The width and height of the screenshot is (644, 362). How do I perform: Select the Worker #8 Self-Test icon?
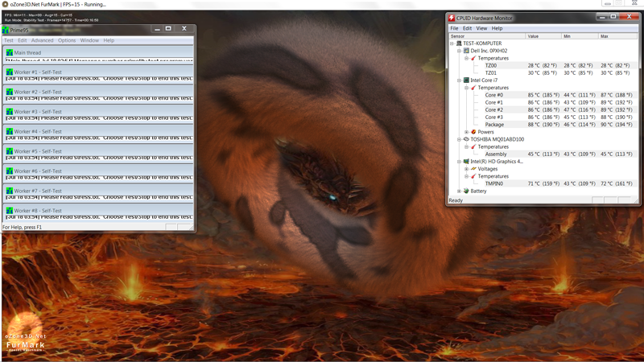click(10, 211)
